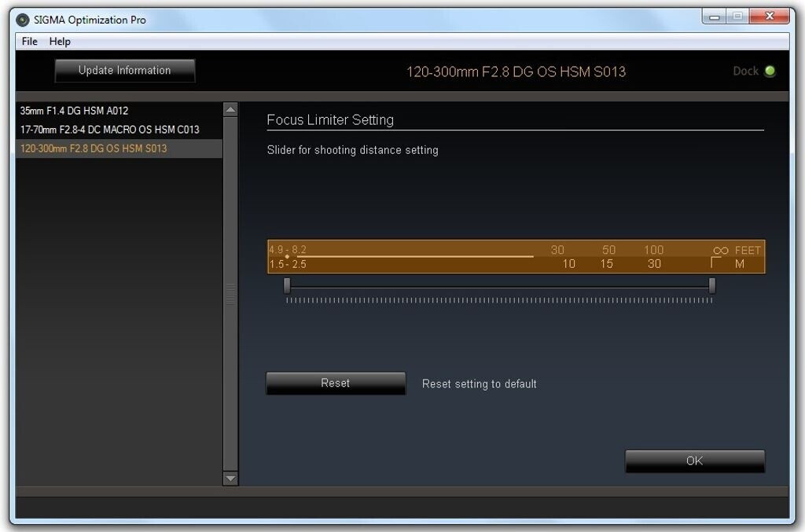The height and width of the screenshot is (532, 805).
Task: Click the 100 feet mark on distance scale
Action: point(654,251)
